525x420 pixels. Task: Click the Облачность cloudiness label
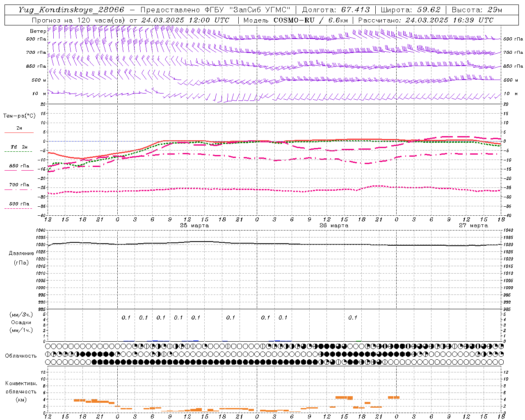21,356
